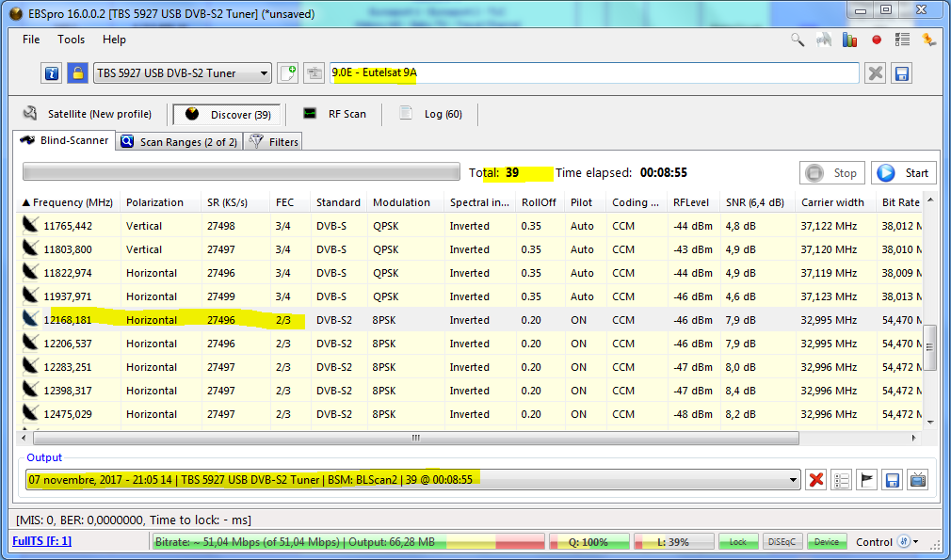Click the red record dot icon

coord(877,40)
